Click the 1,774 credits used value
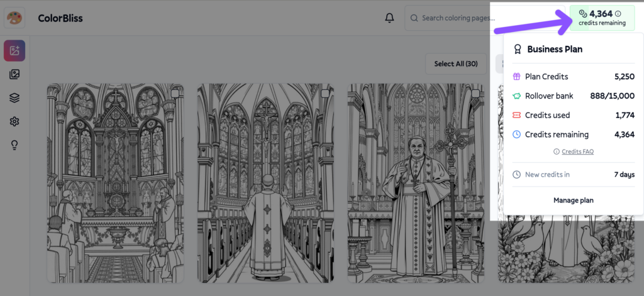 point(625,115)
